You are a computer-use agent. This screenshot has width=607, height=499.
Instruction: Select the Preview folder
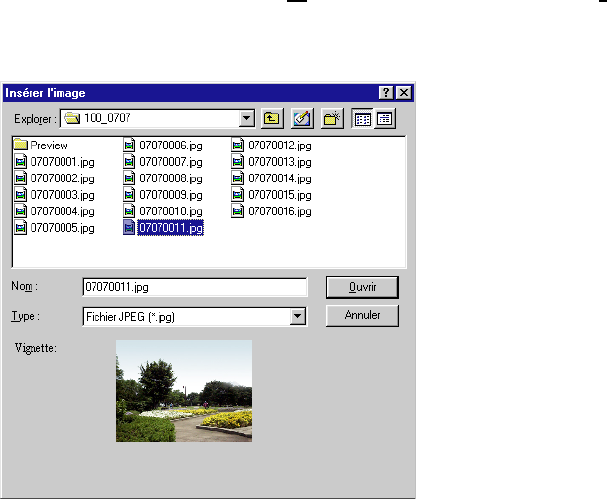(41, 145)
